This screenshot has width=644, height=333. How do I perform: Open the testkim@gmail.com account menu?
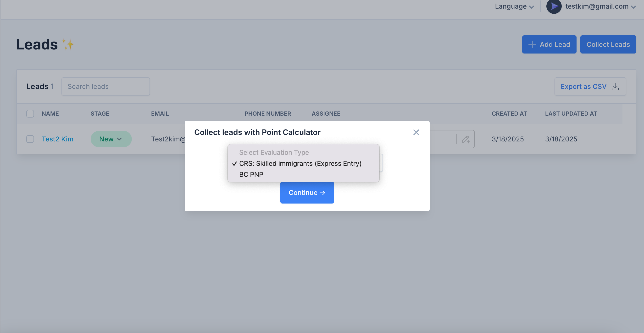[600, 6]
